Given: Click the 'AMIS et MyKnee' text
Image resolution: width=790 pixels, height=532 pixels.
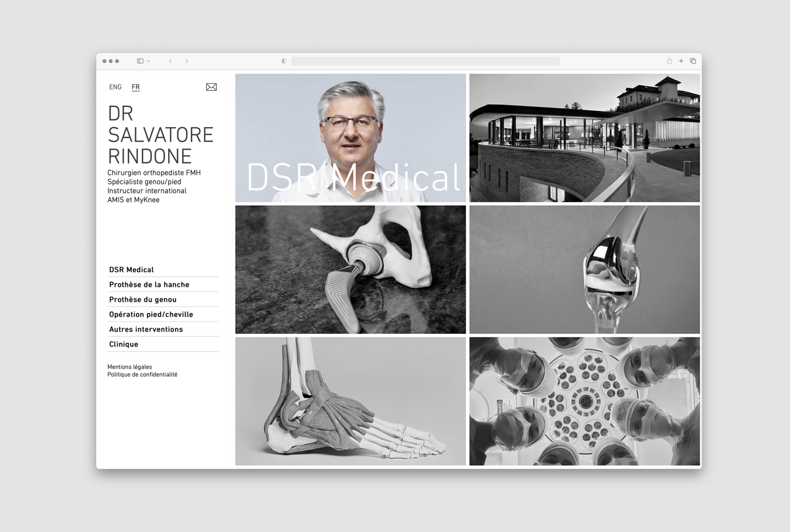Looking at the screenshot, I should (133, 200).
